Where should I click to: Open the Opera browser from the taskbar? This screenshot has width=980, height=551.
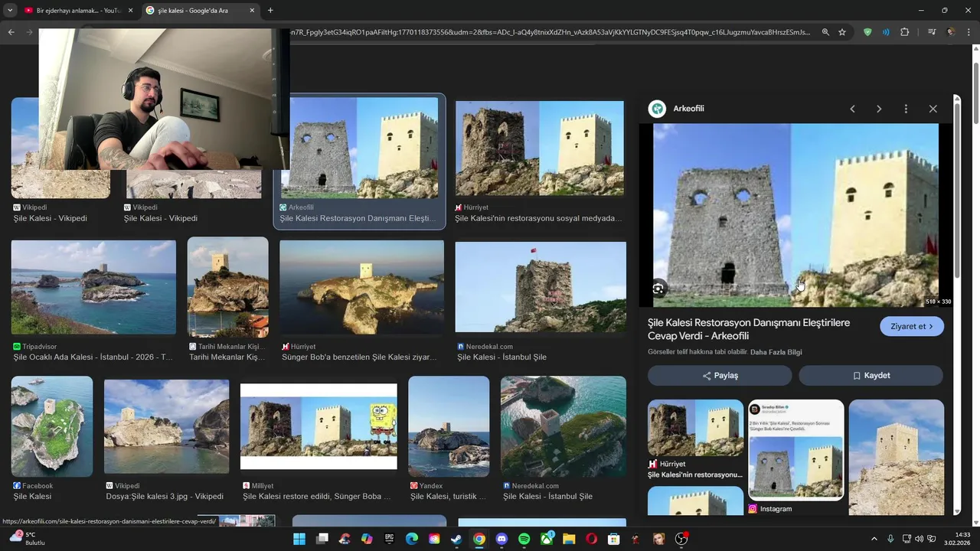[591, 540]
